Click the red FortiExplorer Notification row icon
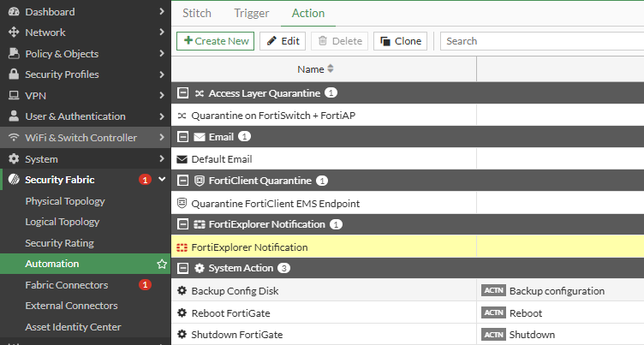This screenshot has height=345, width=644. (x=182, y=247)
